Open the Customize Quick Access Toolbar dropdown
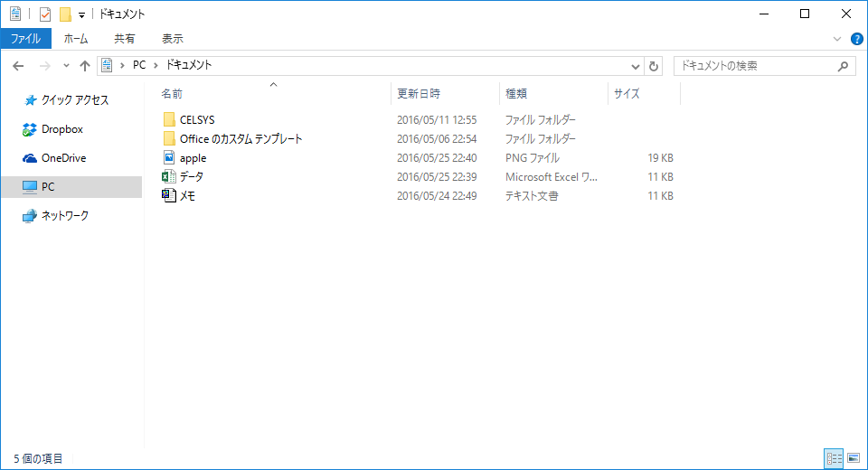 pos(81,15)
